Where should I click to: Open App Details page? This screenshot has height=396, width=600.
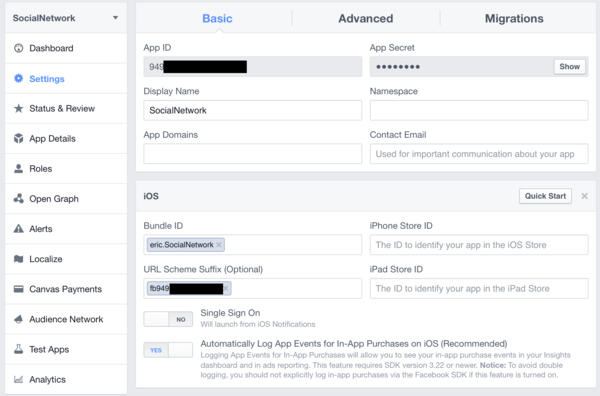point(66,139)
